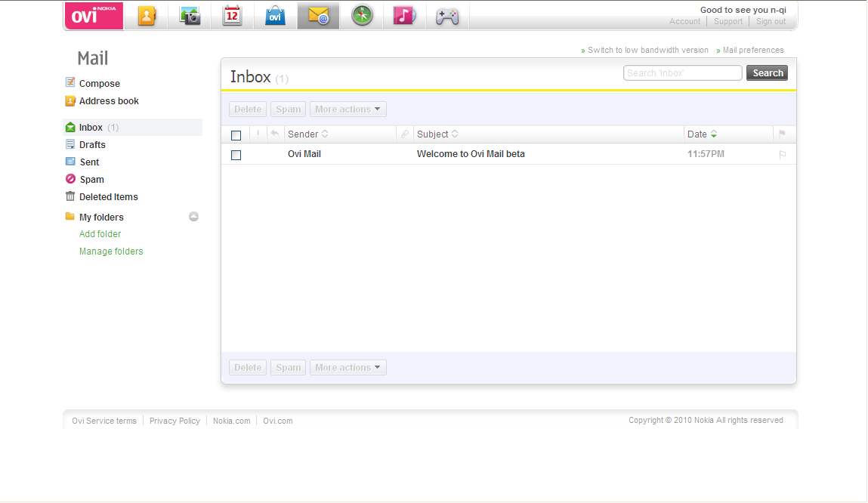
Task: Tick the checkbox for Ovi Mail message
Action: pyautogui.click(x=236, y=155)
